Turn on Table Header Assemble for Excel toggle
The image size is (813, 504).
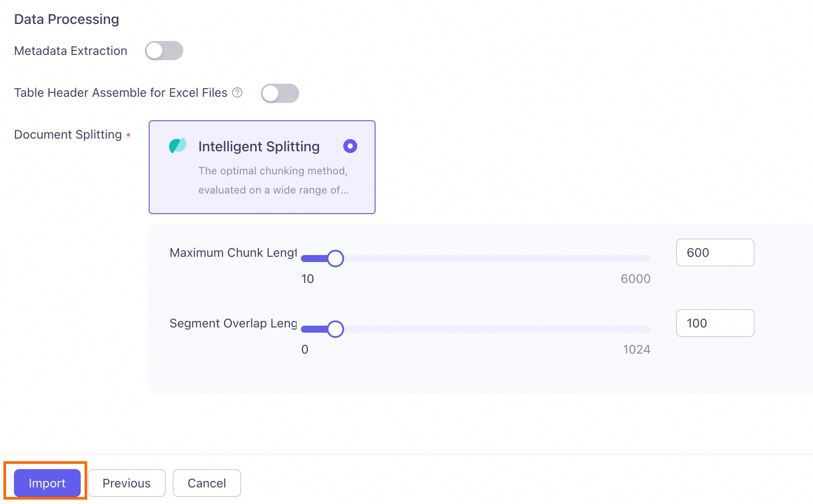[280, 93]
